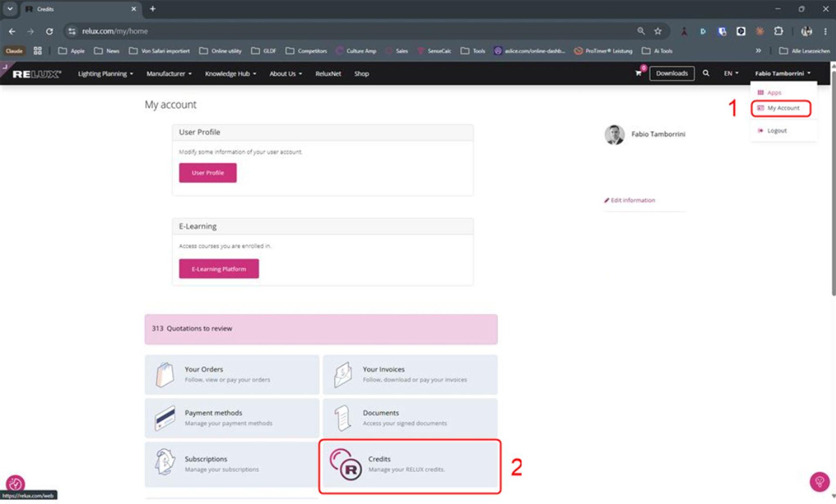Viewport: 836px width, 504px height.
Task: Open Chrome three-dot menu
Action: pyautogui.click(x=826, y=31)
